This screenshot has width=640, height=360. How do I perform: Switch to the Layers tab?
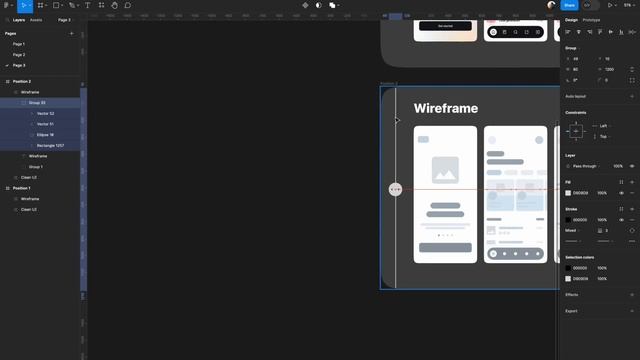(19, 20)
